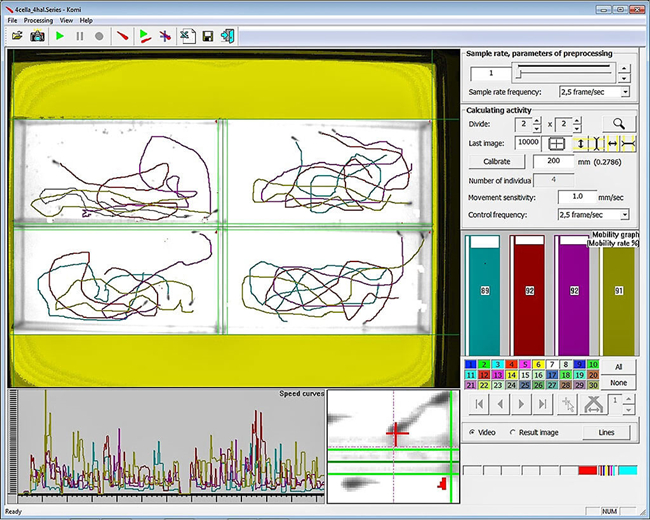This screenshot has height=520, width=650.
Task: Click the floppy disk save icon
Action: coord(207,36)
